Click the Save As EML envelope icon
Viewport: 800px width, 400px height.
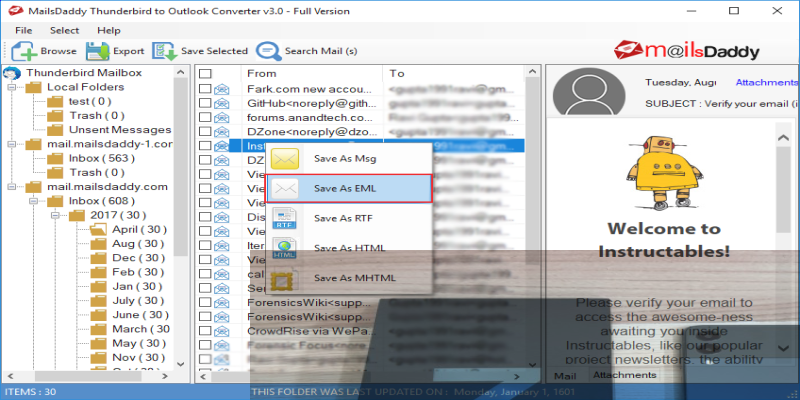(285, 189)
